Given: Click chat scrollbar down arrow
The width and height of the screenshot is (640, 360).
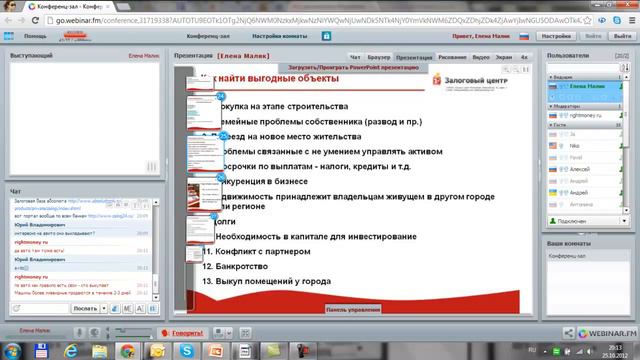Looking at the screenshot, I should (156, 298).
